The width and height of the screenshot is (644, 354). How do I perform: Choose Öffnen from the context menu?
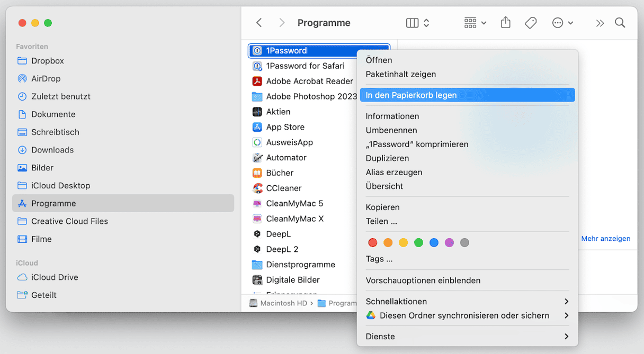(x=467, y=60)
